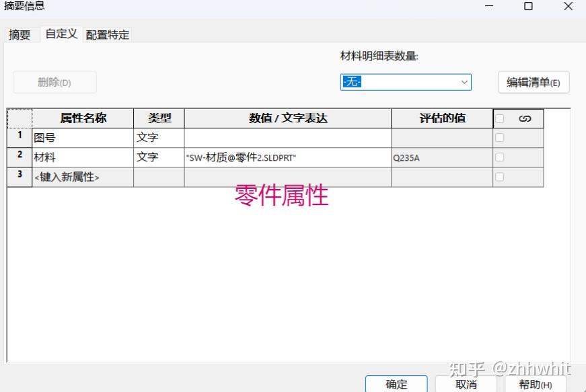
Task: Click the <键入新属性> cell
Action: [x=83, y=177]
